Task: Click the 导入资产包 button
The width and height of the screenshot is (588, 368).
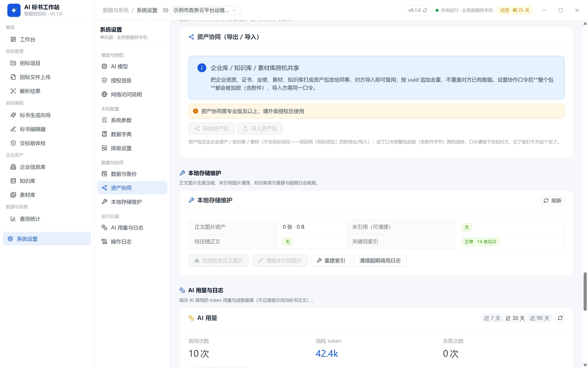Action: tap(260, 128)
